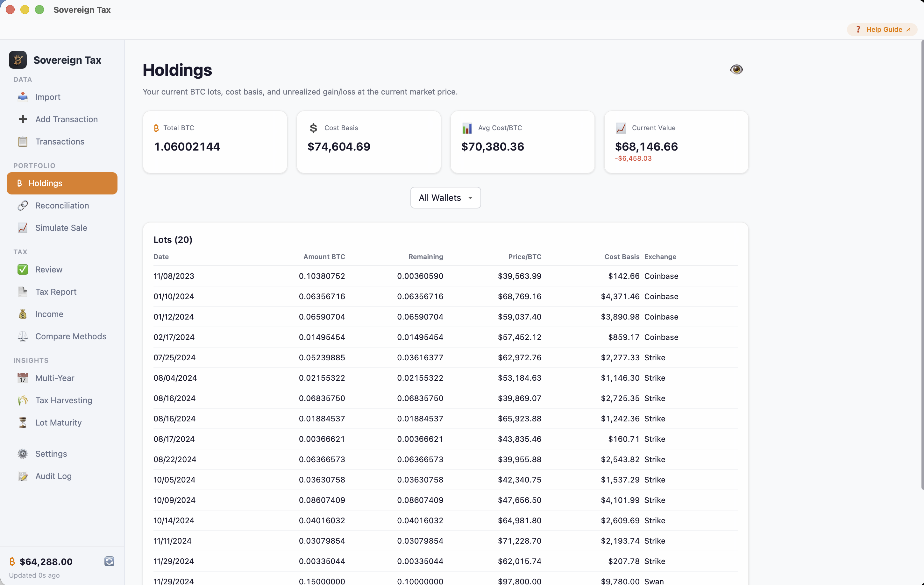Open the Tax Report
Viewport: 924px width, 585px height.
point(55,292)
